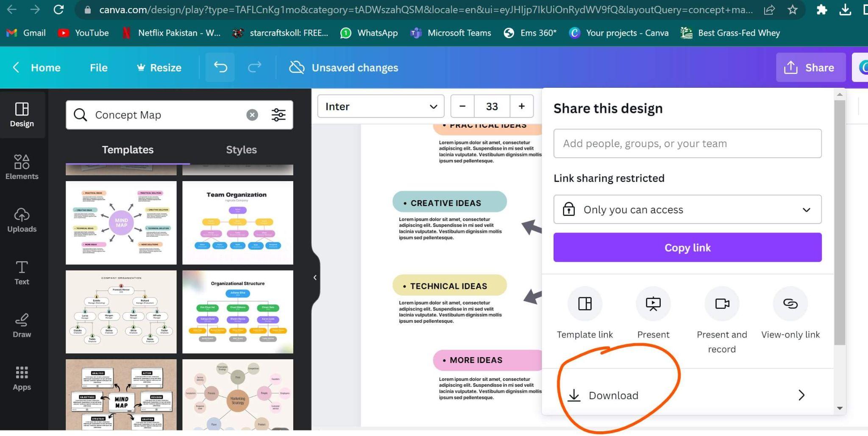The width and height of the screenshot is (868, 436).
Task: Click the Add people input field
Action: pyautogui.click(x=687, y=144)
